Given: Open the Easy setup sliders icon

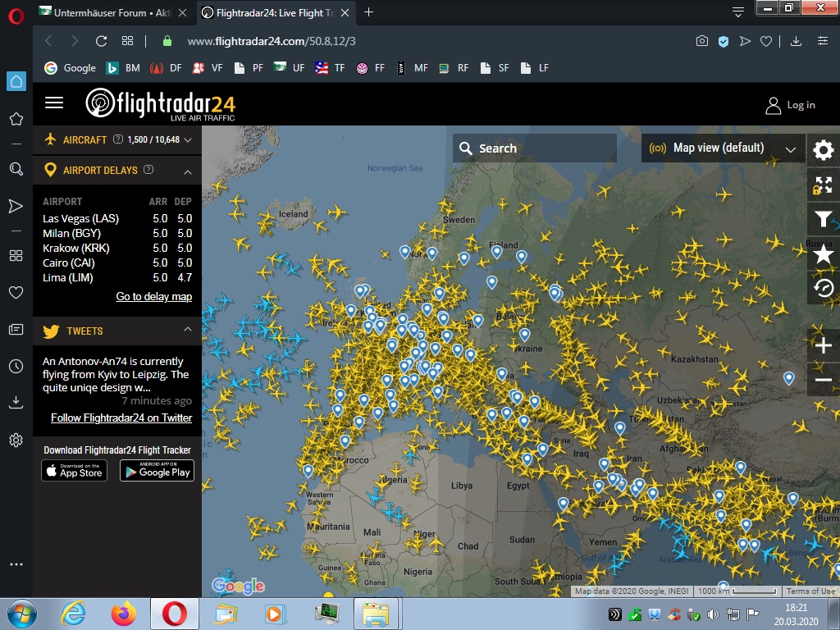Looking at the screenshot, I should [x=822, y=41].
